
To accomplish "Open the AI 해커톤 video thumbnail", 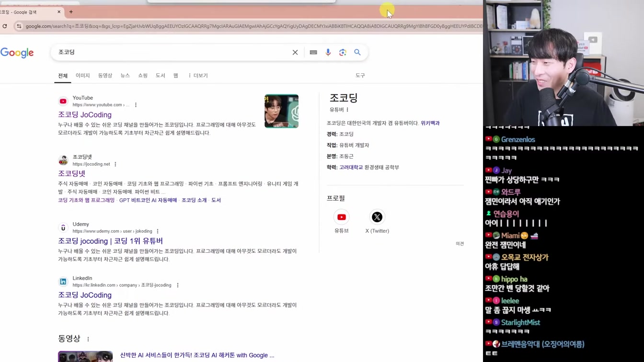I will [x=85, y=356].
